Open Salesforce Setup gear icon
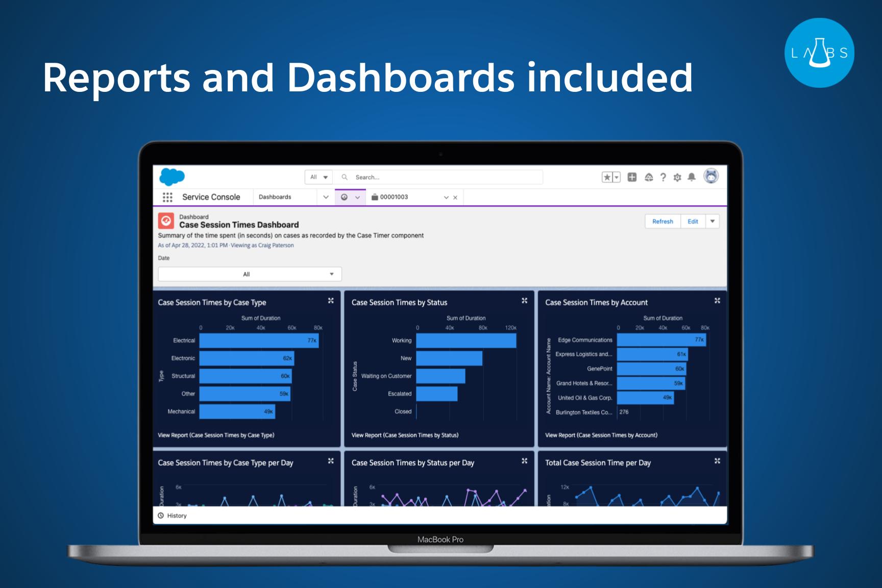Image resolution: width=882 pixels, height=588 pixels. pyautogui.click(x=677, y=177)
